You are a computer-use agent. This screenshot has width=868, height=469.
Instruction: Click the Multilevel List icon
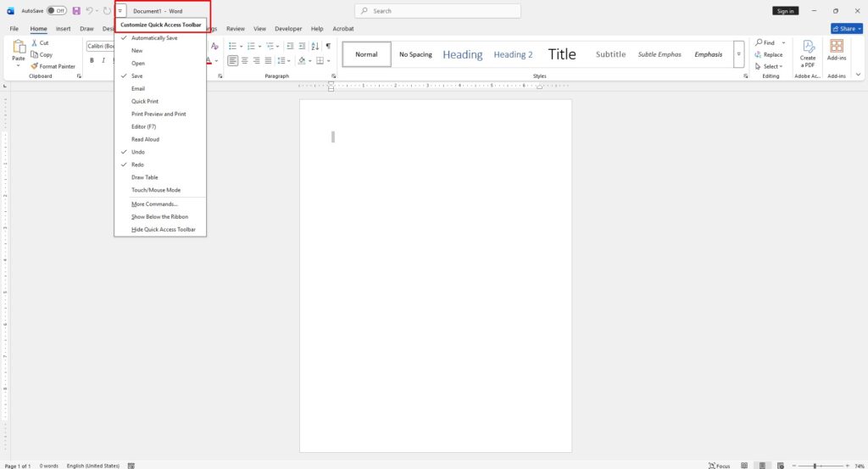[270, 46]
